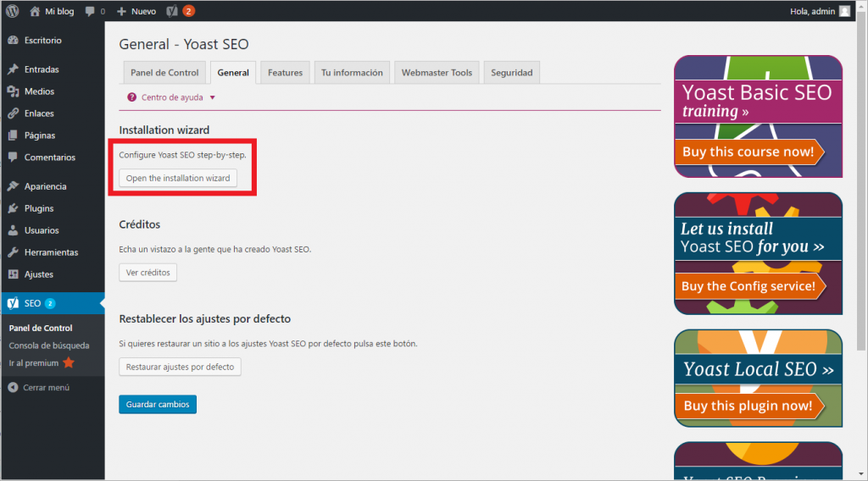868x481 pixels.
Task: Click the Ajustes settings icon
Action: (14, 274)
